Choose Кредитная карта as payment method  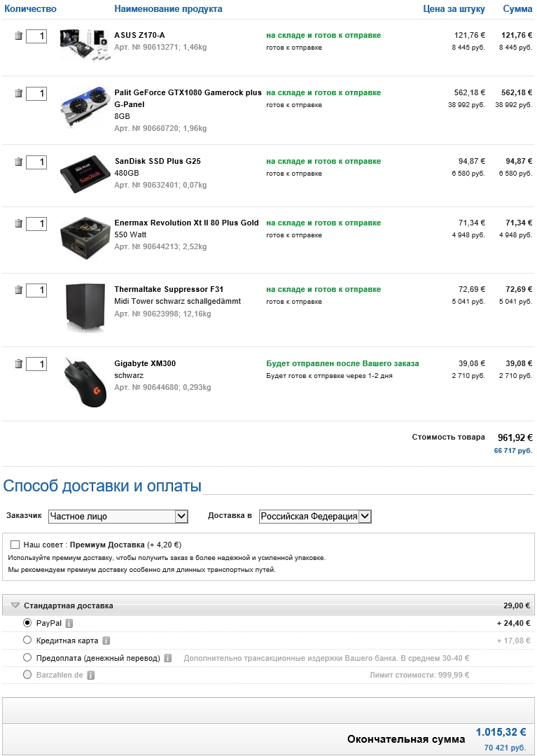(27, 640)
